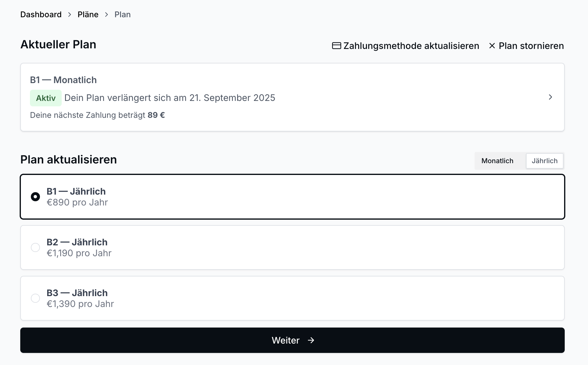Click the €1,390 pro Jahr plan card
The width and height of the screenshot is (588, 365).
pyautogui.click(x=292, y=298)
